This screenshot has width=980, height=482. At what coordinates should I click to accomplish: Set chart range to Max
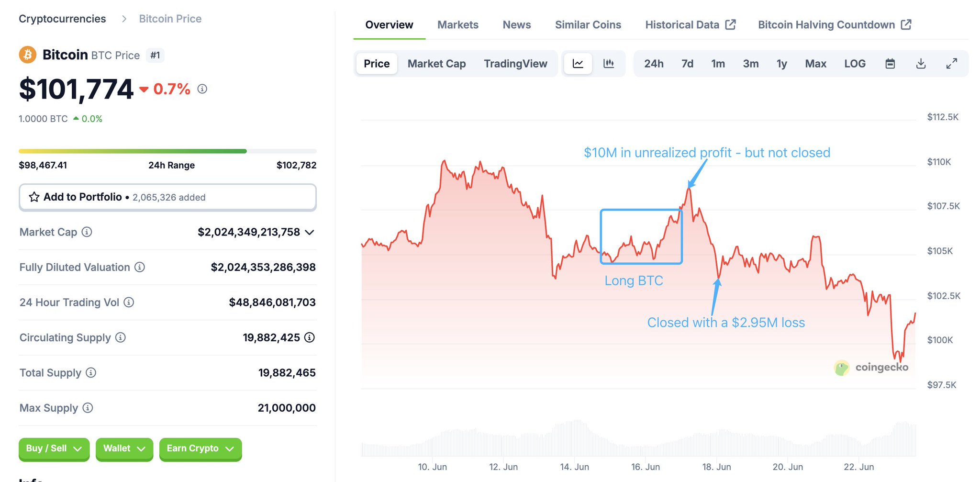(815, 64)
